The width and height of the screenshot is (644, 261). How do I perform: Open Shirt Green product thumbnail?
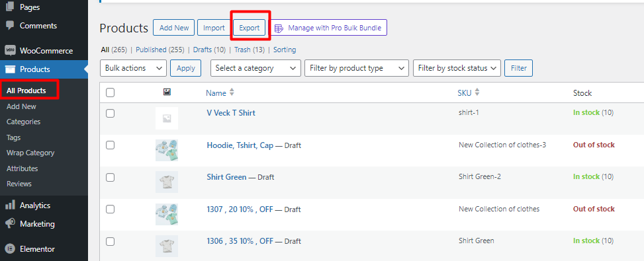pyautogui.click(x=167, y=182)
